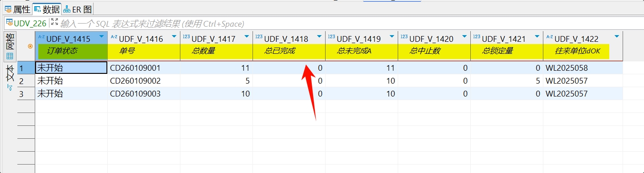The image size is (644, 173).
Task: Click the UDV_226 table label
Action: [26, 24]
